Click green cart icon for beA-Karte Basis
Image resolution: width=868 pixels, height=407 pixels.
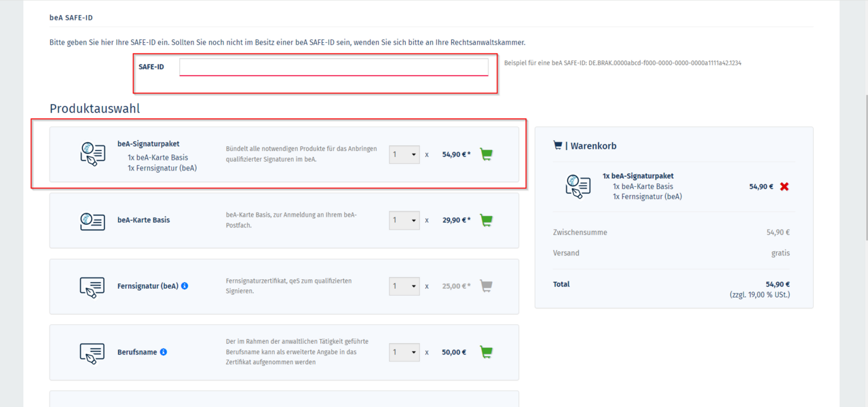[486, 220]
